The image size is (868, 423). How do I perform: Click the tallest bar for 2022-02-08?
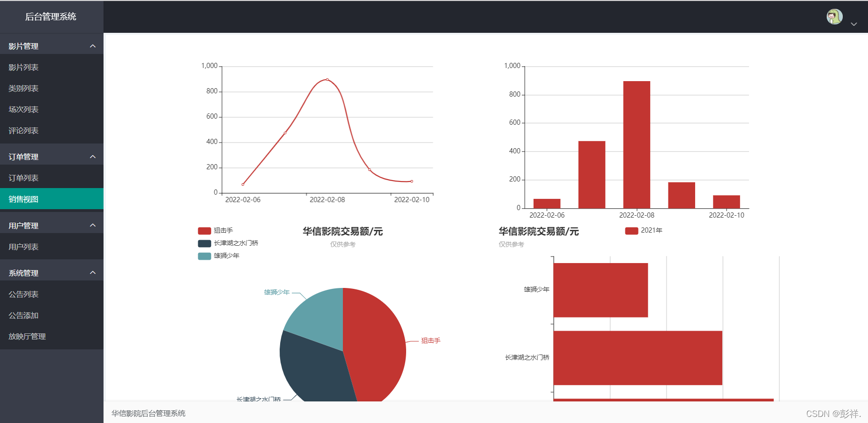tap(637, 144)
